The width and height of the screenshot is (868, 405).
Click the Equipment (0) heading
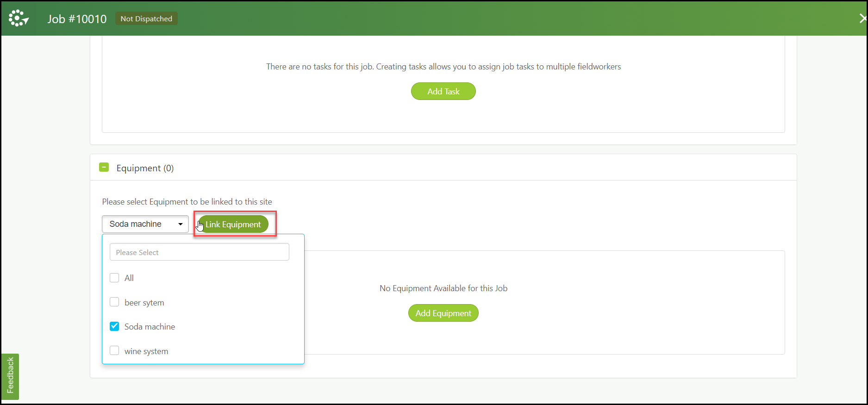pos(145,168)
